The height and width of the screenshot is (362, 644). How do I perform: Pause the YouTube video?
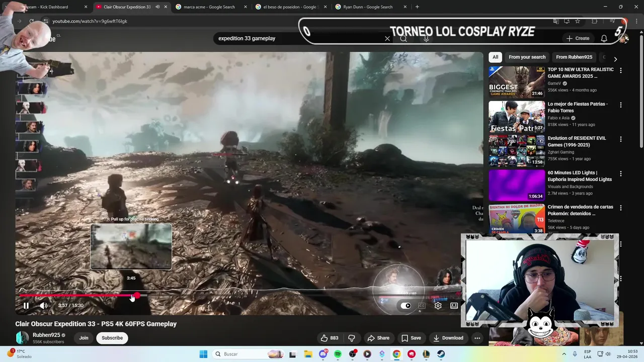click(26, 305)
